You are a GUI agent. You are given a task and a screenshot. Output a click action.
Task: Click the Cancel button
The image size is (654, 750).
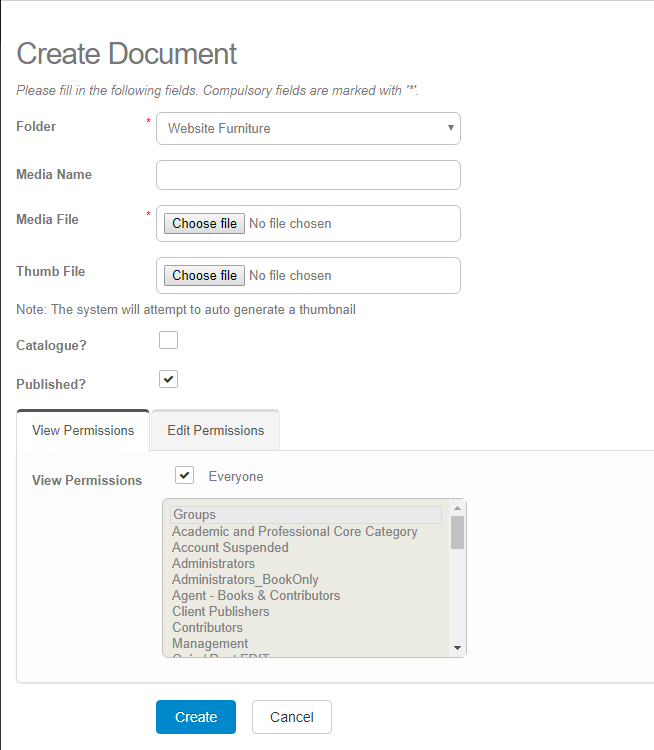[291, 717]
